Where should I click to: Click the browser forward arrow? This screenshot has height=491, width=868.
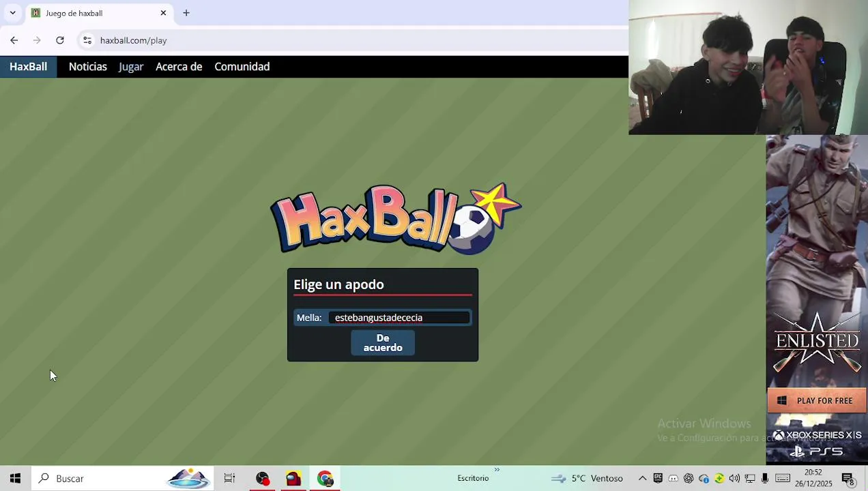click(37, 40)
